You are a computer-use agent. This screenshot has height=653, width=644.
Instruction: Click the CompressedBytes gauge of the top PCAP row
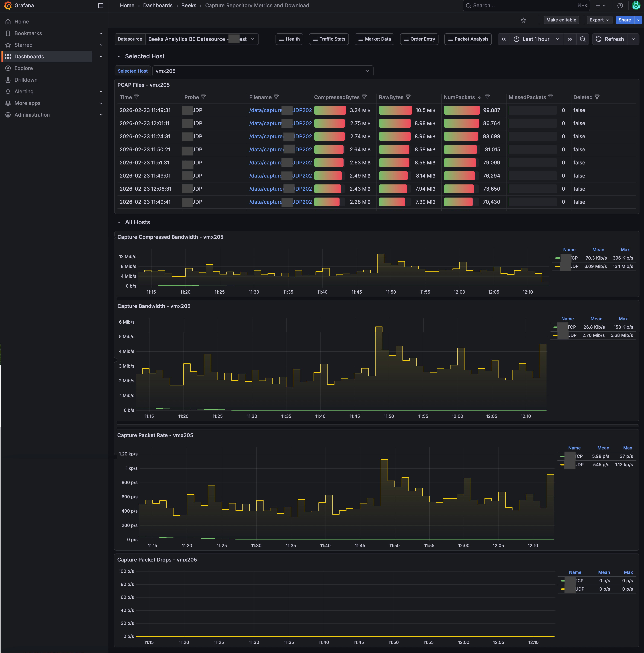click(330, 110)
